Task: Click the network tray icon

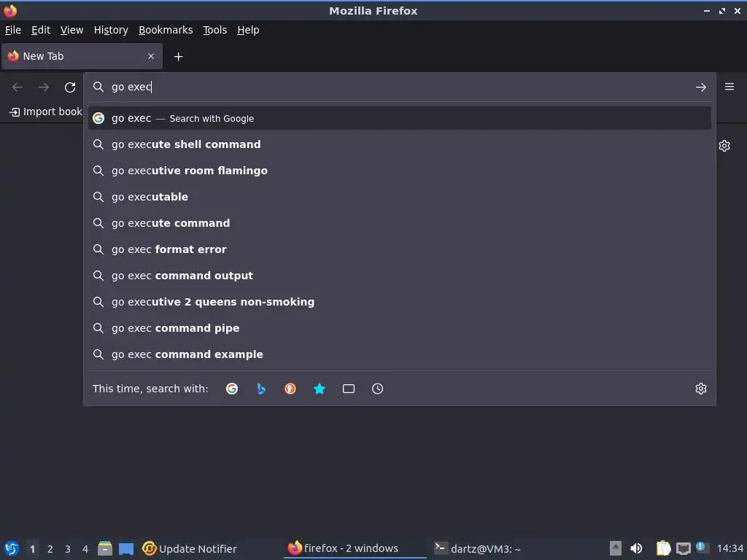Action: (683, 548)
